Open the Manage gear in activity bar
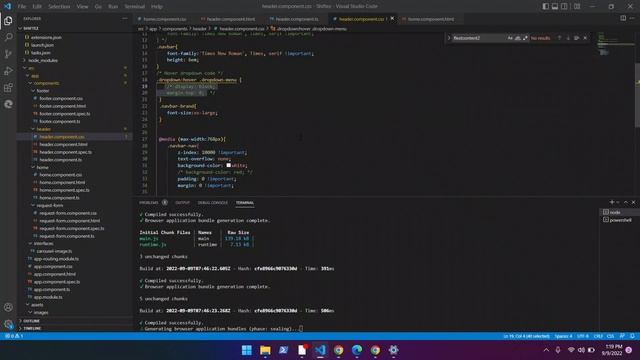The image size is (640, 360). [8, 324]
